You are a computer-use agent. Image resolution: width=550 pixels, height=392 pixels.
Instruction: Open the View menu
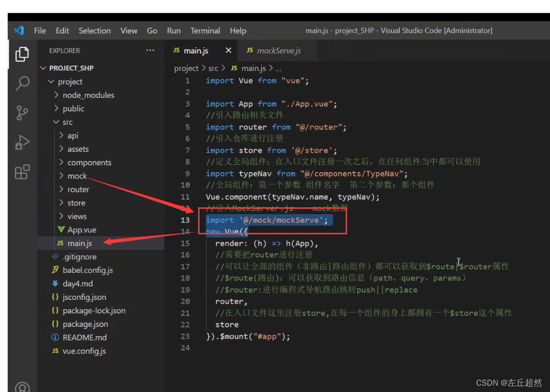129,30
